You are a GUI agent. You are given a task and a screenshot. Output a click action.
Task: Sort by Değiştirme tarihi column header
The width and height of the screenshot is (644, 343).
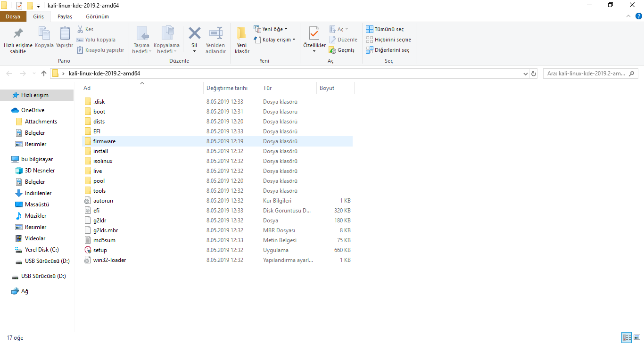tap(232, 88)
